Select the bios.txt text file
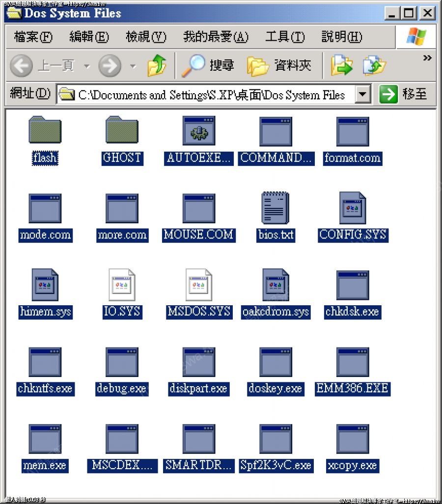This screenshot has width=442, height=504. (276, 208)
